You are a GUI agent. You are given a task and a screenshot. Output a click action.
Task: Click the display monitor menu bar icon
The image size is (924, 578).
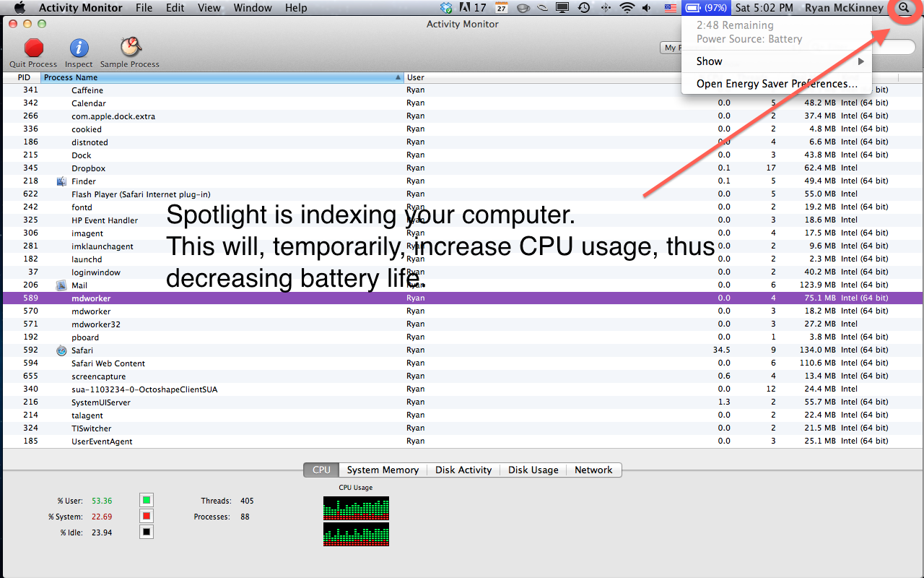coord(562,8)
